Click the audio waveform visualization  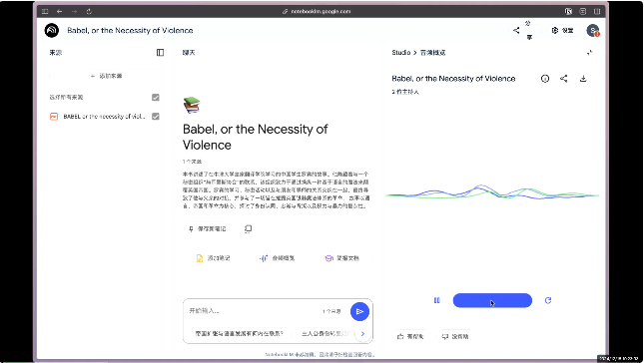[x=492, y=192]
